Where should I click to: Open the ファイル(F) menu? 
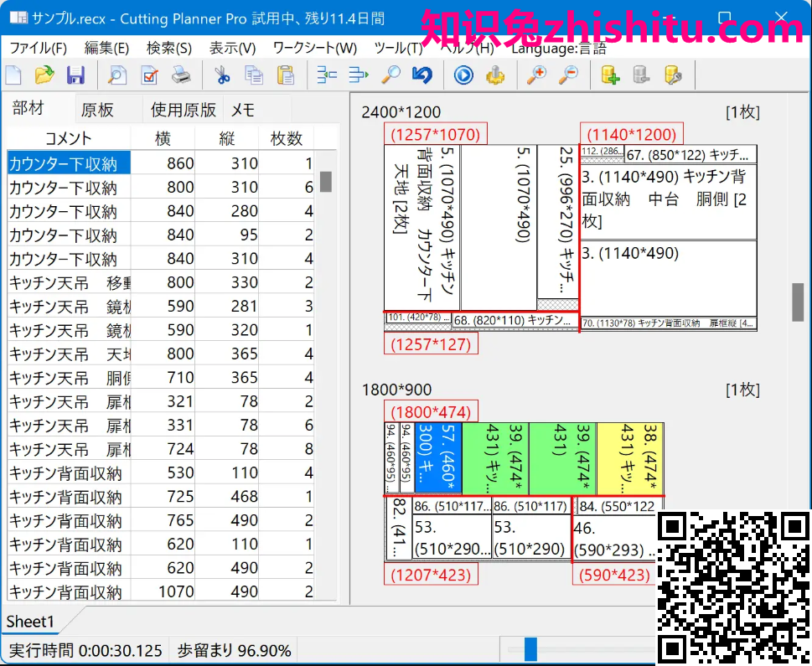pos(39,48)
